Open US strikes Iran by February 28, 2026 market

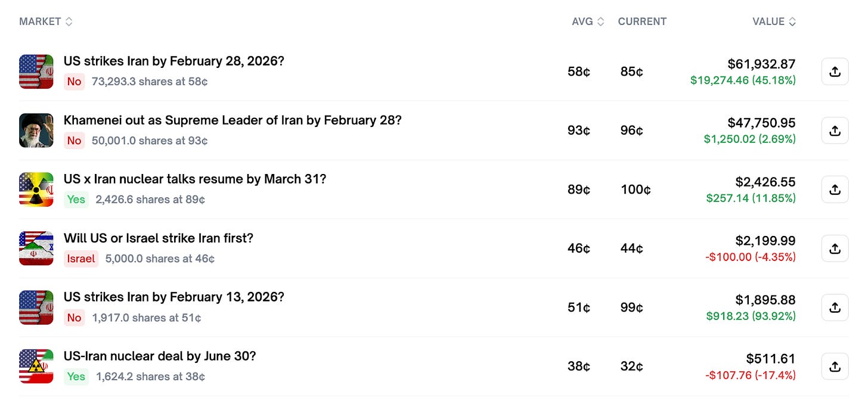(x=173, y=61)
